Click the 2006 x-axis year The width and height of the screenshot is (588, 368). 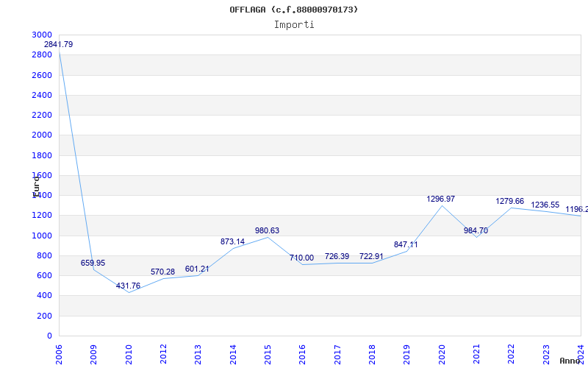tap(59, 354)
